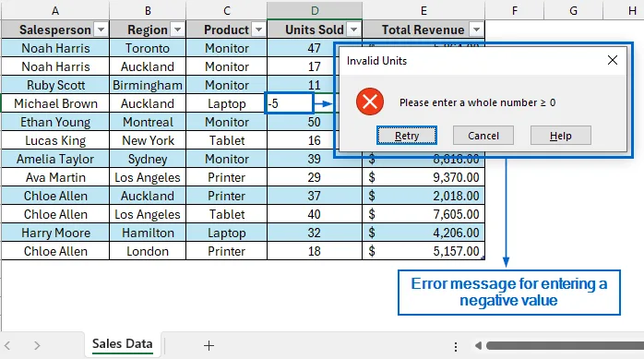This screenshot has width=644, height=359.
Task: Select column F header
Action: pyautogui.click(x=515, y=11)
